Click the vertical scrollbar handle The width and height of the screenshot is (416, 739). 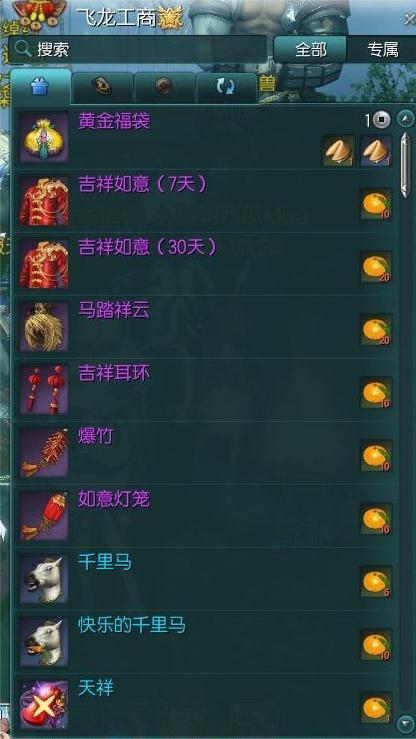pyautogui.click(x=405, y=164)
